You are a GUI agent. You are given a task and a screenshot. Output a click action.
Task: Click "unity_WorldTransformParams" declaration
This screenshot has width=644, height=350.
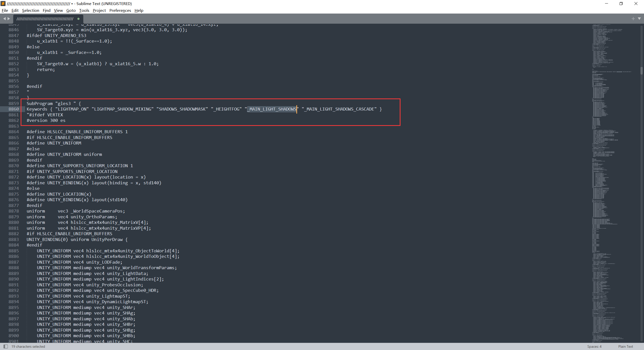tap(107, 268)
